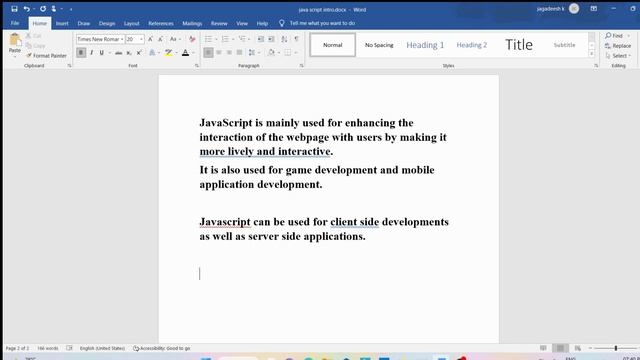Viewport: 640px width, 360px height.
Task: Switch to Read Mode view
Action: pyautogui.click(x=543, y=348)
